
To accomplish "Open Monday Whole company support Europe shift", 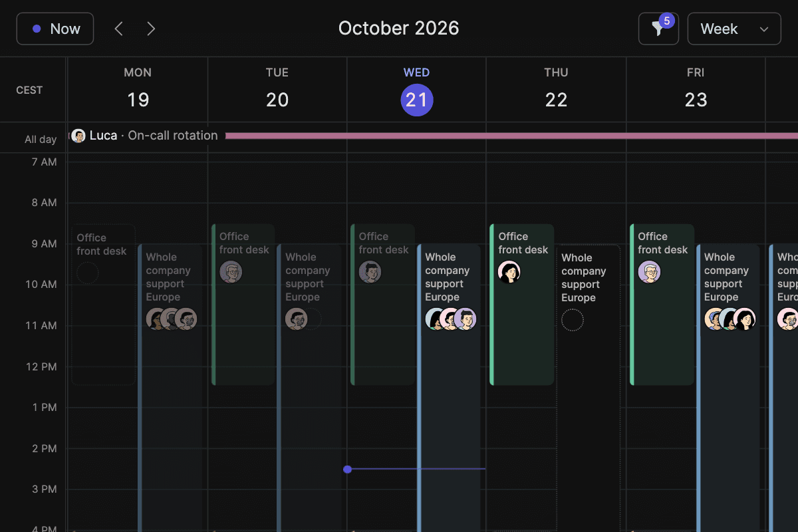I will [x=170, y=388].
